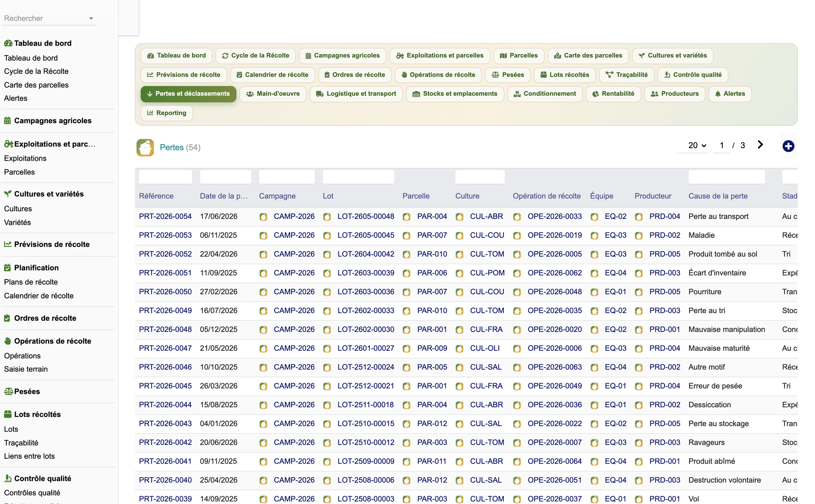Image resolution: width=815 pixels, height=504 pixels.
Task: Click Campagnes agricoles calendar icon in sidebar
Action: point(8,121)
